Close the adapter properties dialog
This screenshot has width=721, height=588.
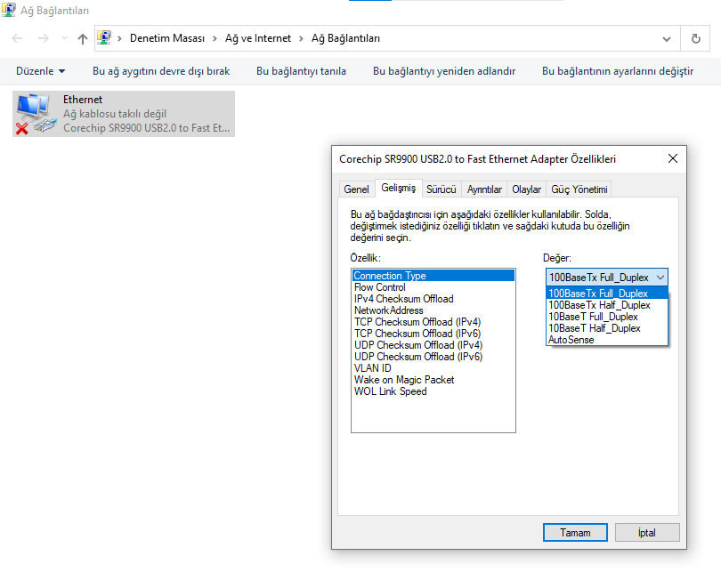point(673,159)
